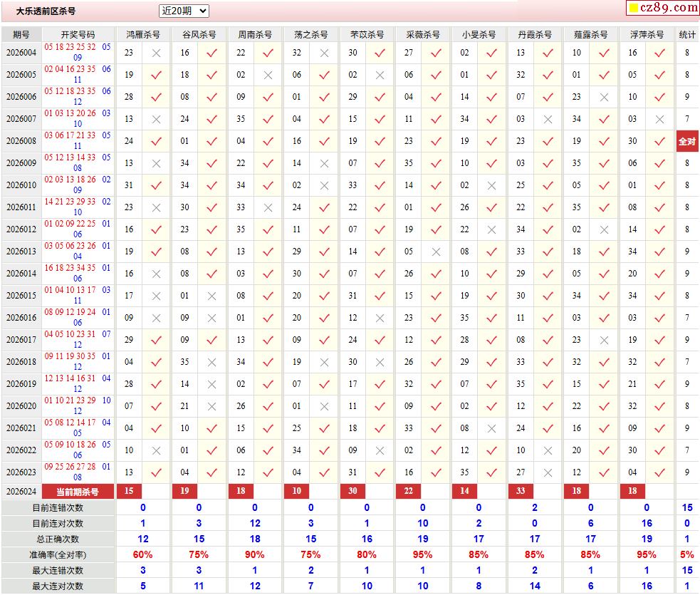Open the 近20期 period dropdown

[184, 11]
